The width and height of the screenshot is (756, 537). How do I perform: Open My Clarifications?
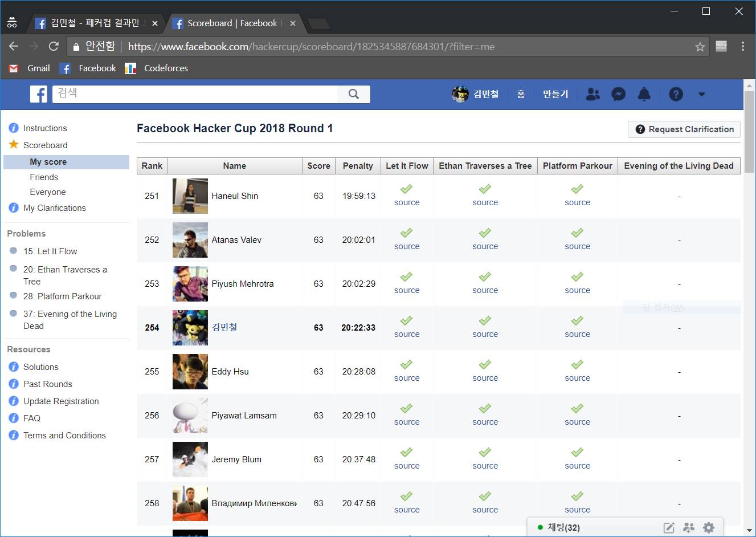click(x=54, y=208)
